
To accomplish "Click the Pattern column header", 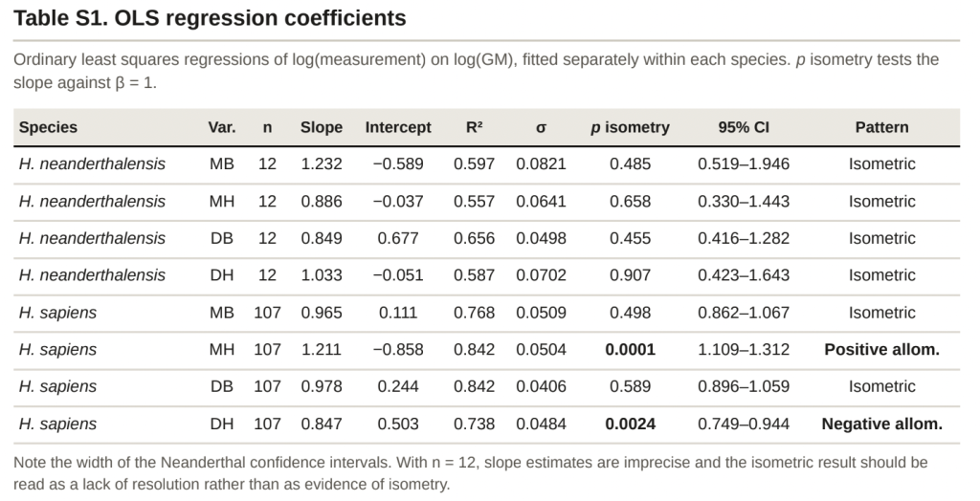I will [881, 127].
